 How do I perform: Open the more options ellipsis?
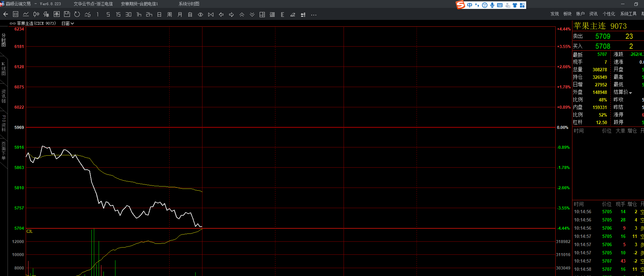coord(313,15)
